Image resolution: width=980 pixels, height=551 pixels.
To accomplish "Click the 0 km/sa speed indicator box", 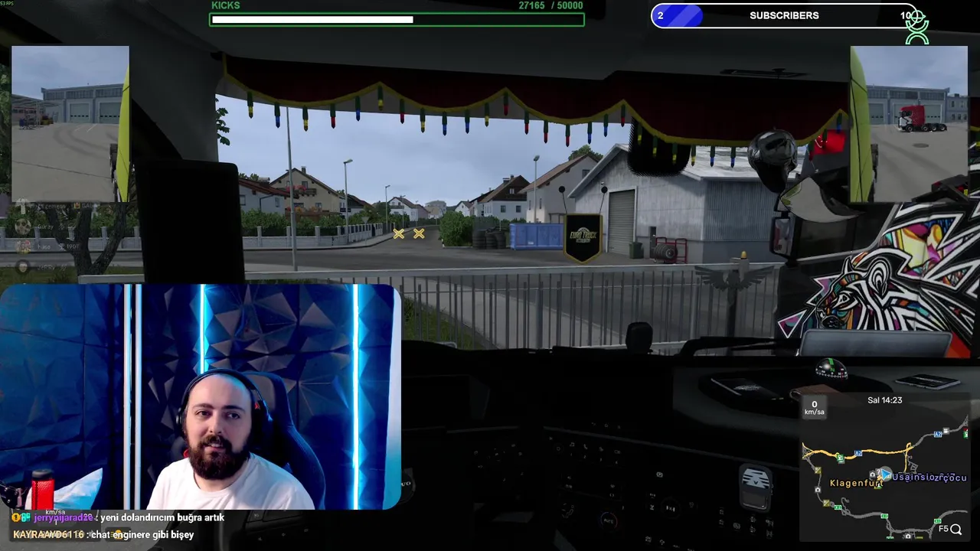I will (814, 408).
